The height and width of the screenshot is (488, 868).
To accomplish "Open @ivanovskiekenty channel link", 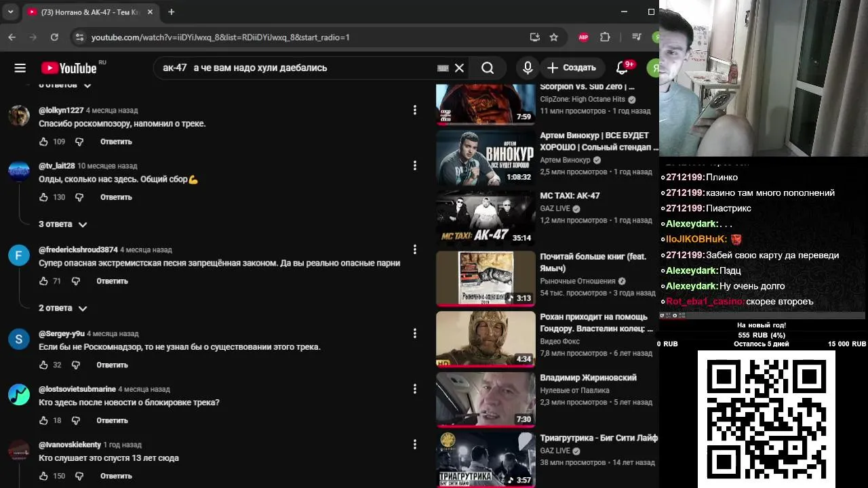I will (x=70, y=445).
